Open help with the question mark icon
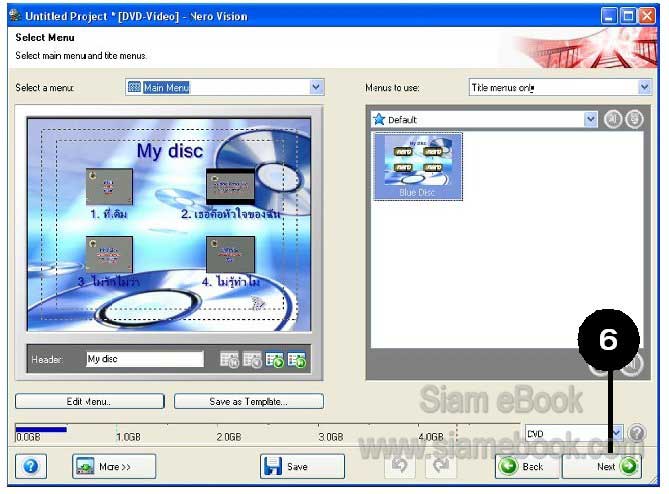 point(31,466)
